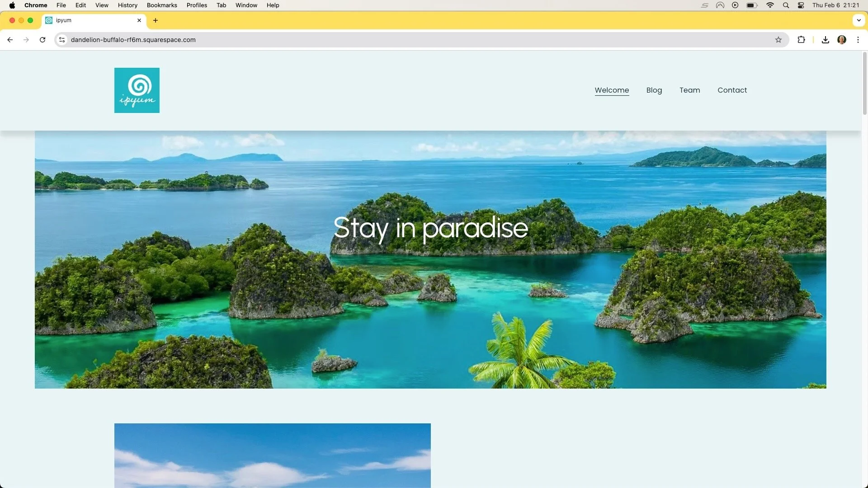The height and width of the screenshot is (488, 868).
Task: Open the Bookmarks menu
Action: click(x=161, y=5)
